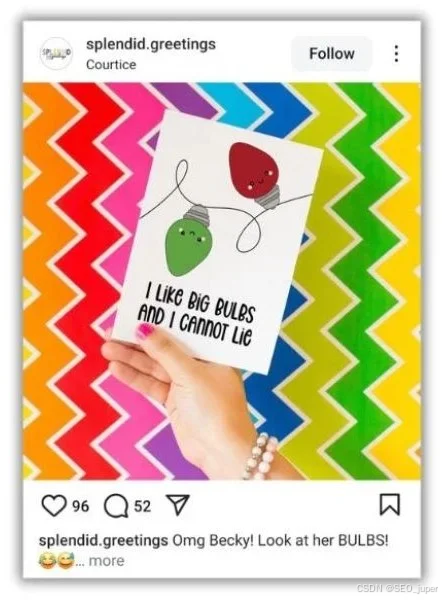The image size is (442, 600).
Task: Open splendid.greetings username in caption
Action: click(x=103, y=541)
